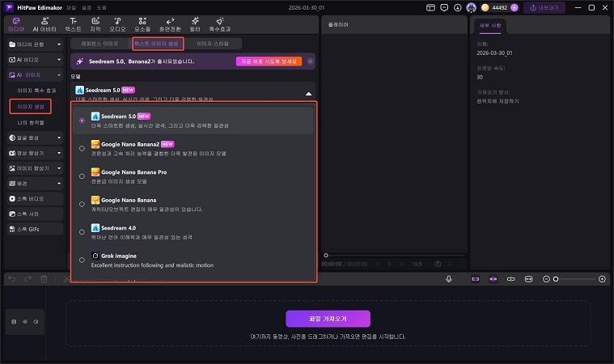Image resolution: width=614 pixels, height=364 pixels.
Task: Open the 필터 (Filter) tool
Action: [195, 24]
